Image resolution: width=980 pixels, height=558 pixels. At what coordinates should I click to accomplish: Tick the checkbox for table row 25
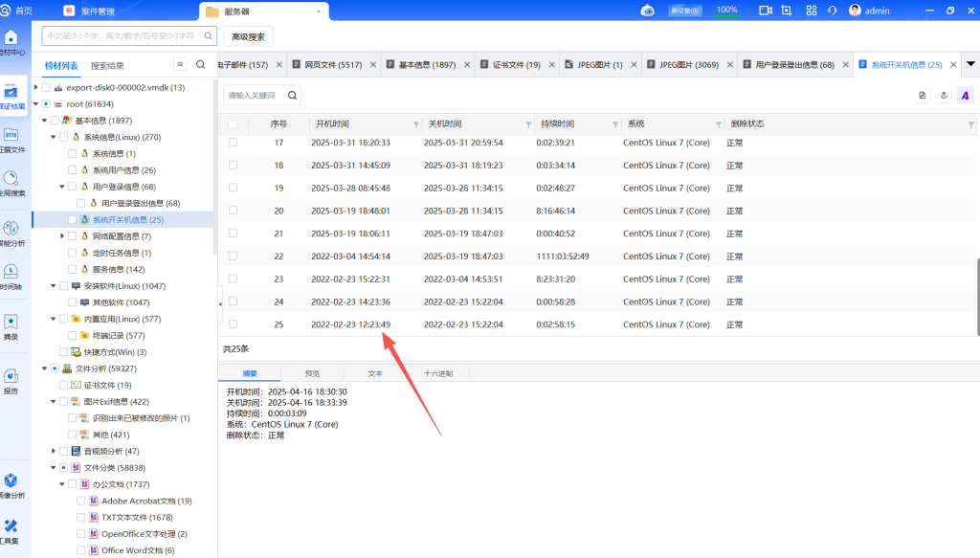233,324
